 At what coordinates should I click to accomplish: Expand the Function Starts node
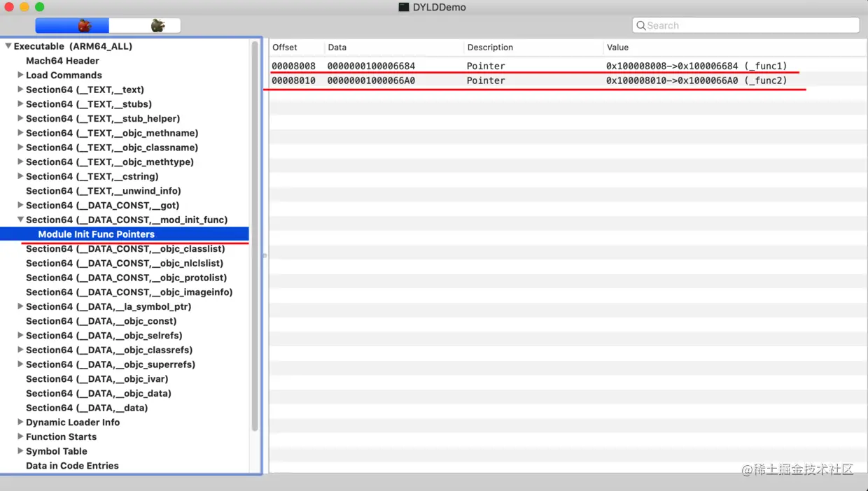coord(20,436)
